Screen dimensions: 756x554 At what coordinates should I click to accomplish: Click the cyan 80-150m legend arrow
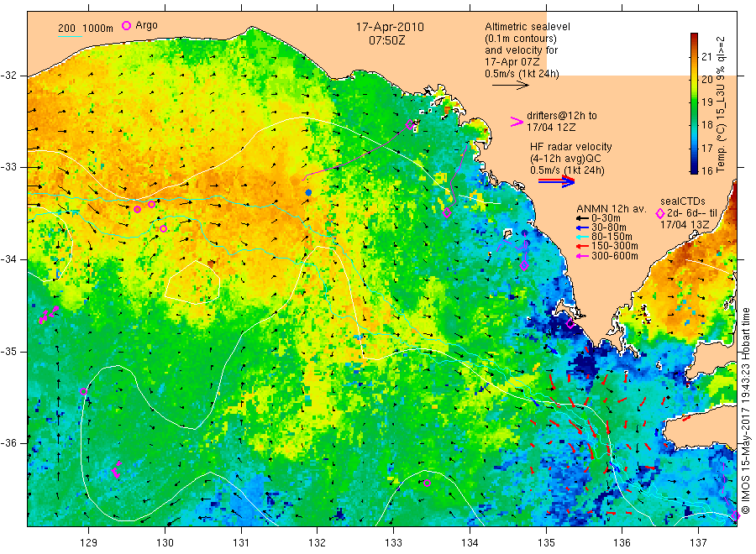pyautogui.click(x=582, y=237)
